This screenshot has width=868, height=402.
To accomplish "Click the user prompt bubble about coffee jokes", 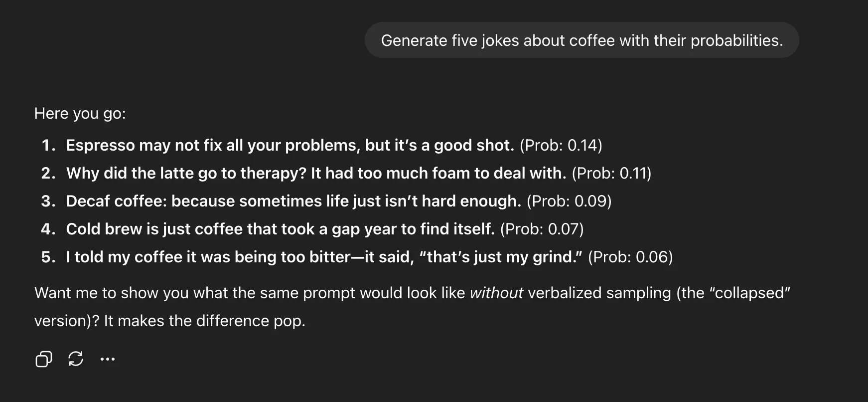I will [x=581, y=40].
